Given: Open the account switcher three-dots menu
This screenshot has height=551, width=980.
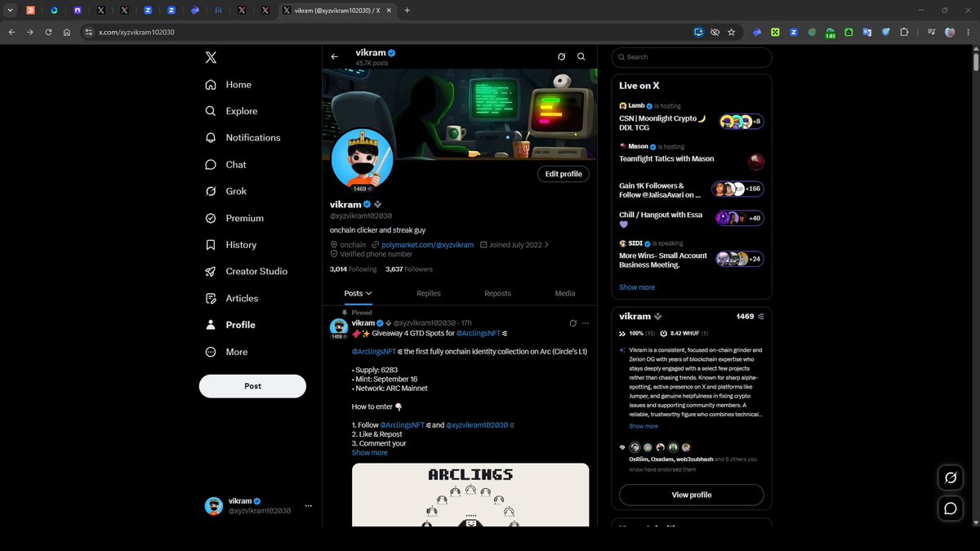Looking at the screenshot, I should (x=308, y=506).
